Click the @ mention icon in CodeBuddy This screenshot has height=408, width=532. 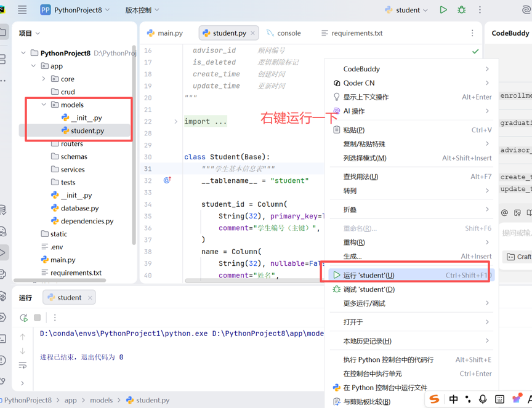pyautogui.click(x=504, y=213)
